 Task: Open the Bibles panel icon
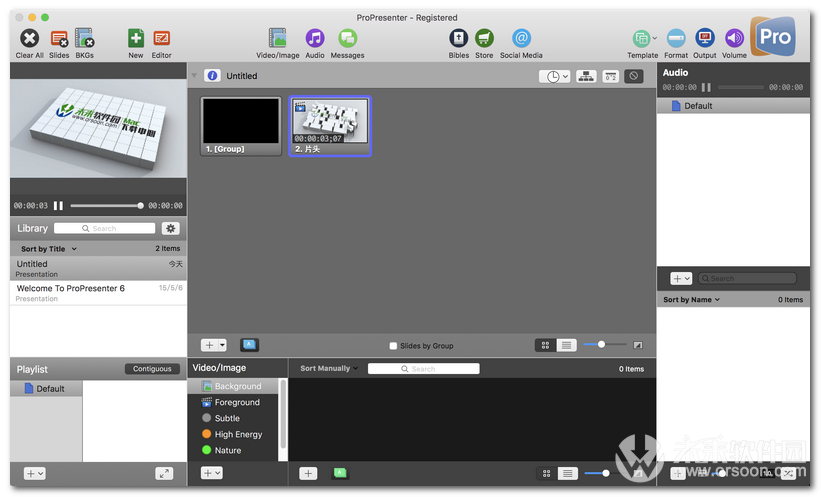[458, 39]
